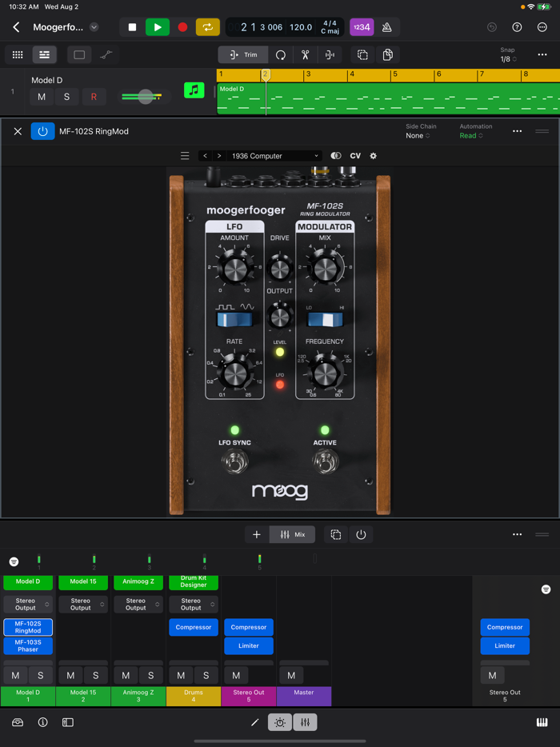Add a plugin with the plus button
560x747 pixels.
click(x=257, y=534)
